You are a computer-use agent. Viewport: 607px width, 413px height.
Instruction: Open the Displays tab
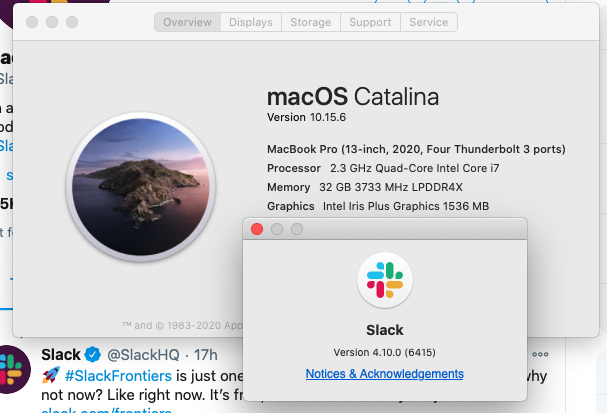click(251, 22)
